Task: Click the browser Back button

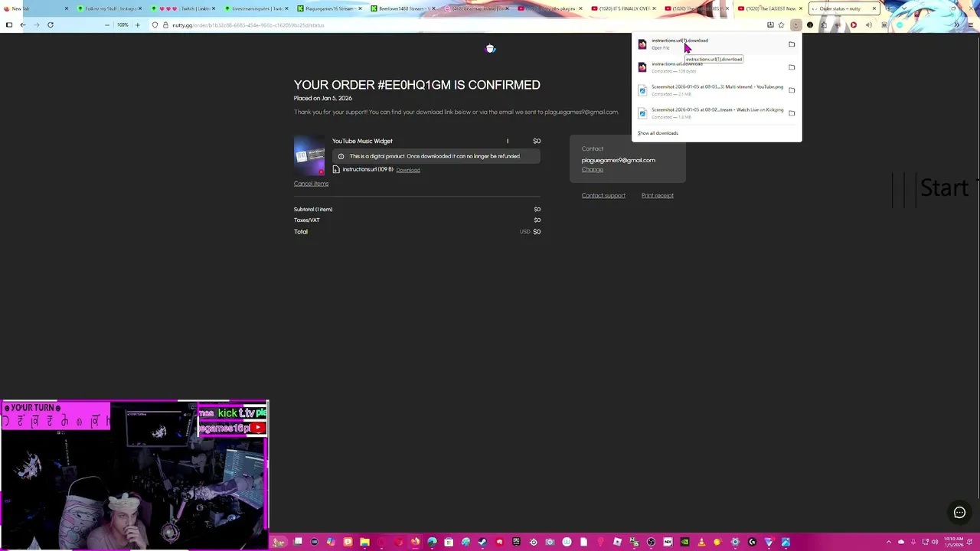Action: point(23,25)
